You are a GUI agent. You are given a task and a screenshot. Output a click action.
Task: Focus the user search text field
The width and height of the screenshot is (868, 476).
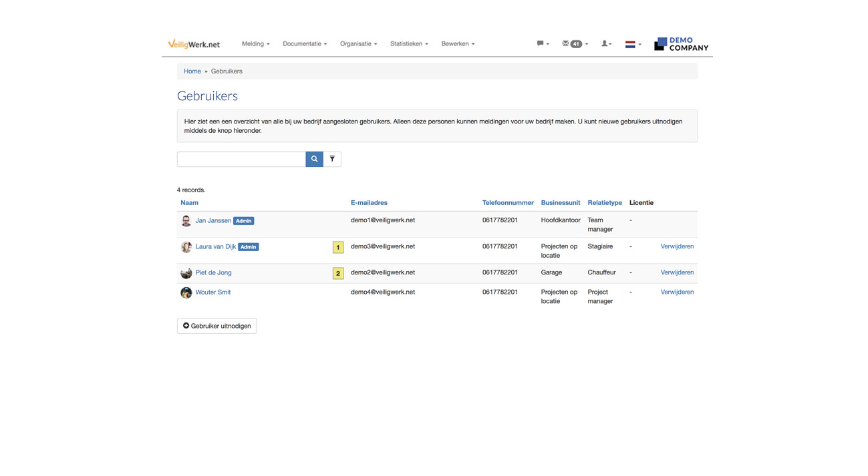(x=241, y=159)
